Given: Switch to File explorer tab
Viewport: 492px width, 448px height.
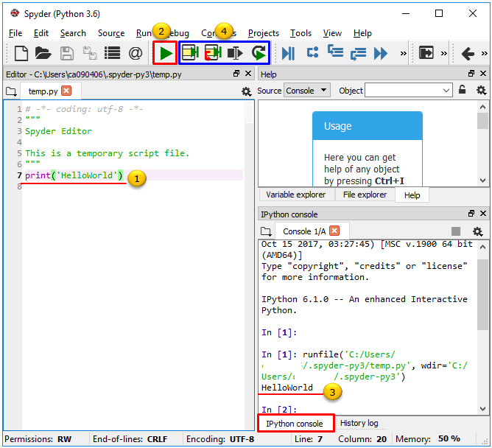Looking at the screenshot, I should pos(365,195).
